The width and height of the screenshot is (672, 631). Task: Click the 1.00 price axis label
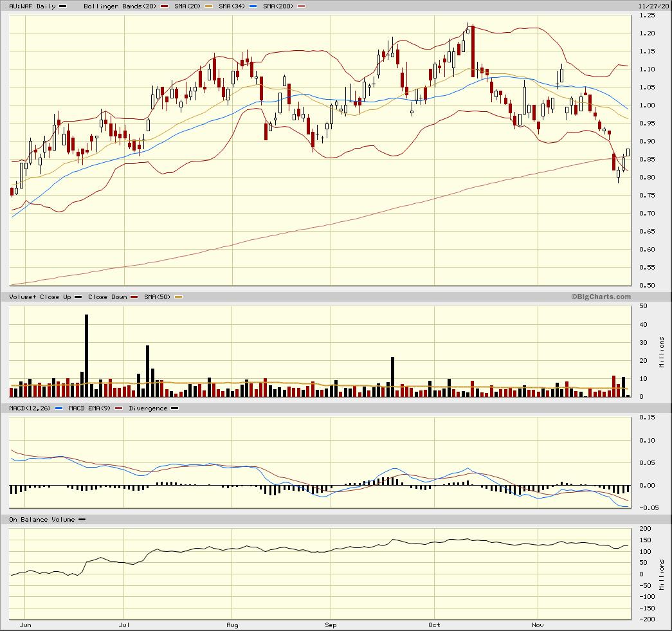point(647,105)
